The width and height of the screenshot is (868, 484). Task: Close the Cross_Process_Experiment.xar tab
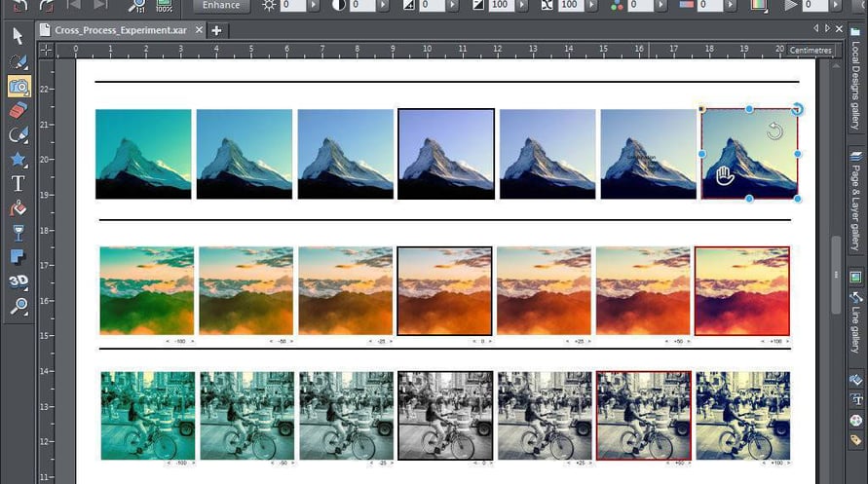[200, 30]
